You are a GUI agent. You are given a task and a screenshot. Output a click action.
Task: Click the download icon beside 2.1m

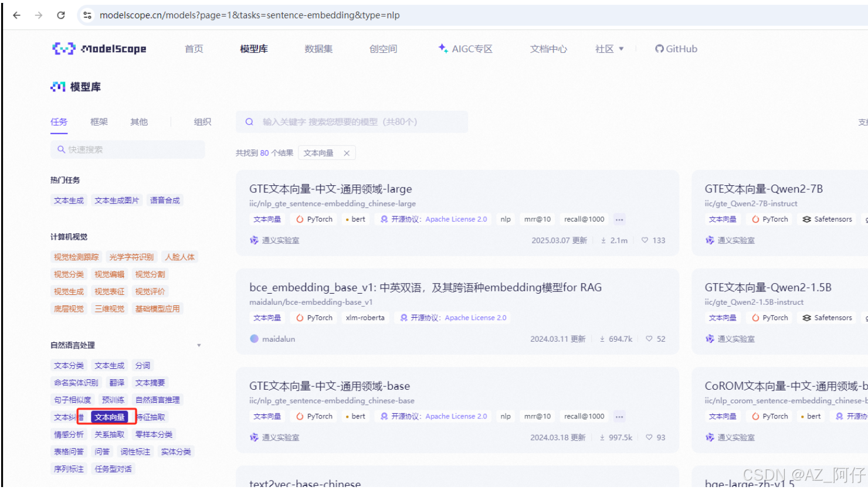pyautogui.click(x=603, y=240)
